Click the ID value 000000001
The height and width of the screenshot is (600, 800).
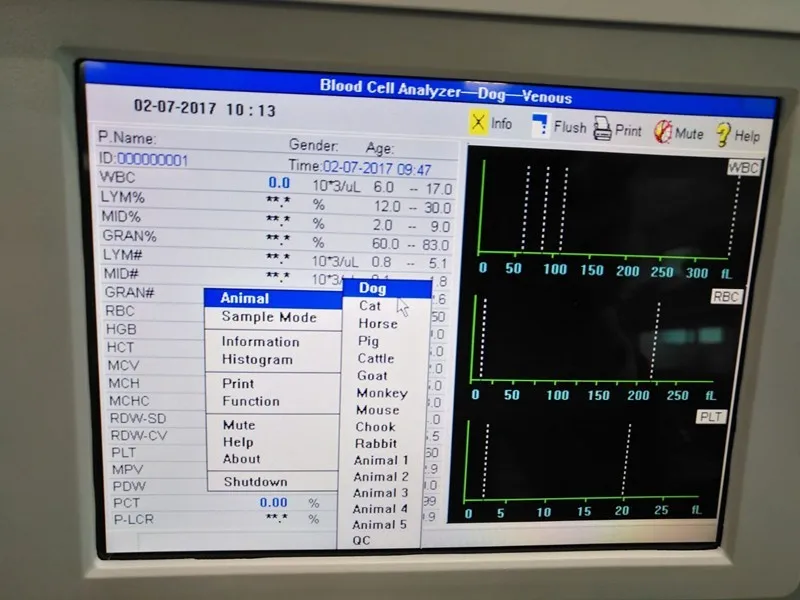[x=152, y=160]
